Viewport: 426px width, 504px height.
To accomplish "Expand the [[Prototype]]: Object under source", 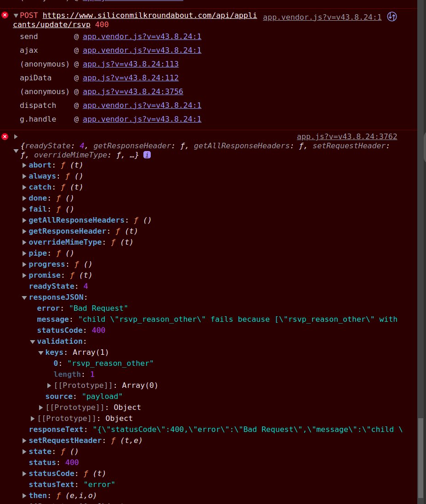I will (x=41, y=408).
